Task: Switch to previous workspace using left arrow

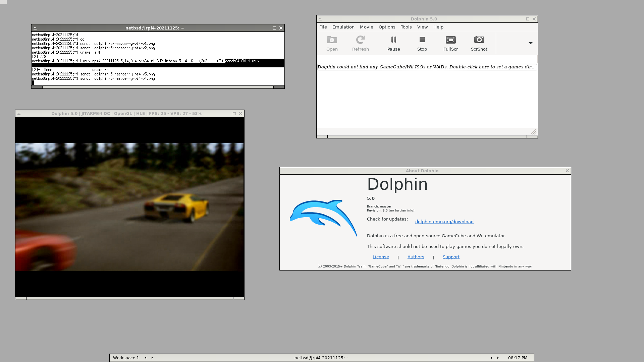Action: pyautogui.click(x=146, y=358)
